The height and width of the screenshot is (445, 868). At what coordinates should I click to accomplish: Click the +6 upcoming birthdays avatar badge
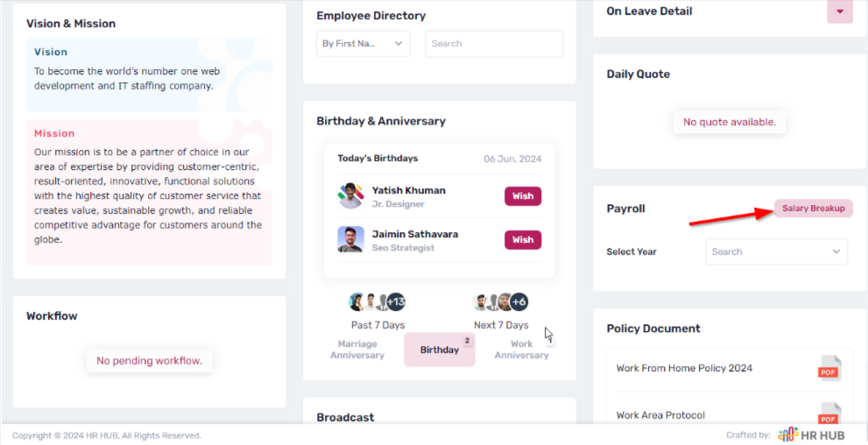tap(519, 302)
